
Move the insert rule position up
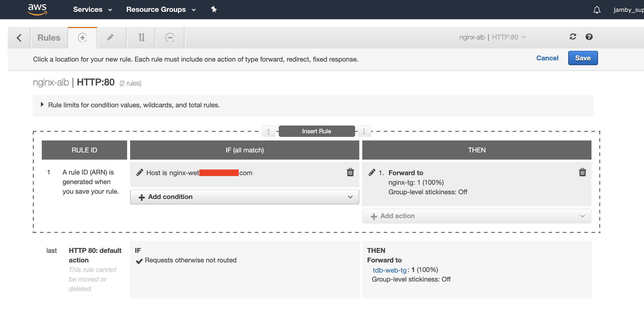click(269, 131)
